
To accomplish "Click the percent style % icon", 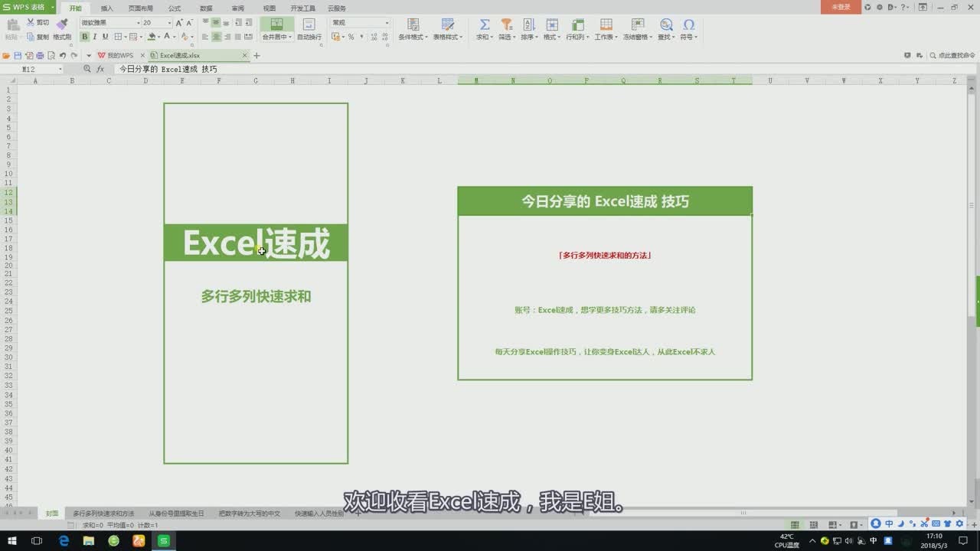I will pos(351,37).
